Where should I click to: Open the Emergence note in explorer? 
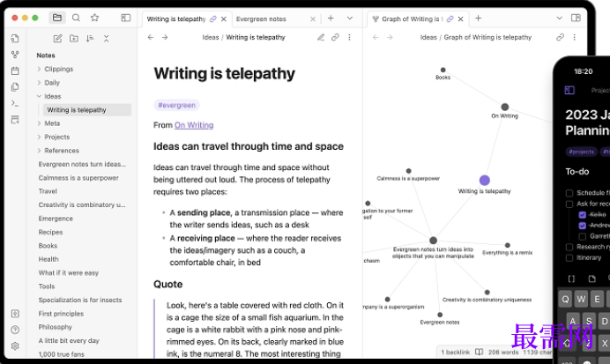pos(56,219)
